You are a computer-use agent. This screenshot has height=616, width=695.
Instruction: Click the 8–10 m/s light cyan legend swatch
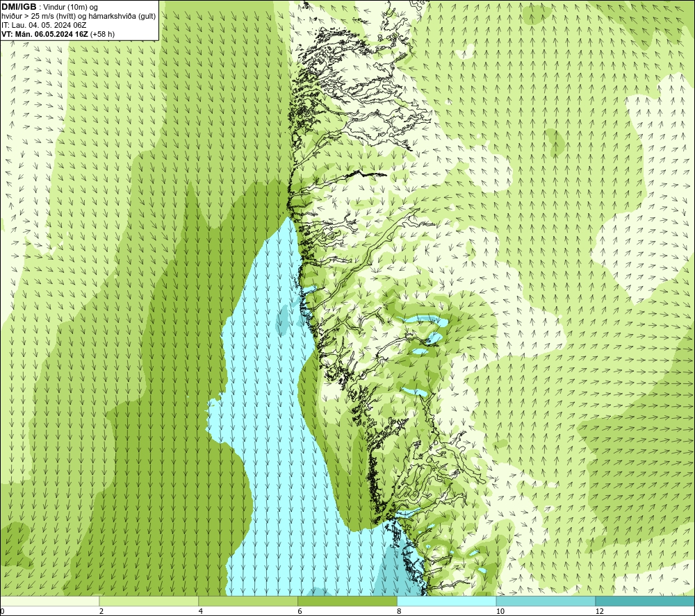pos(447,601)
